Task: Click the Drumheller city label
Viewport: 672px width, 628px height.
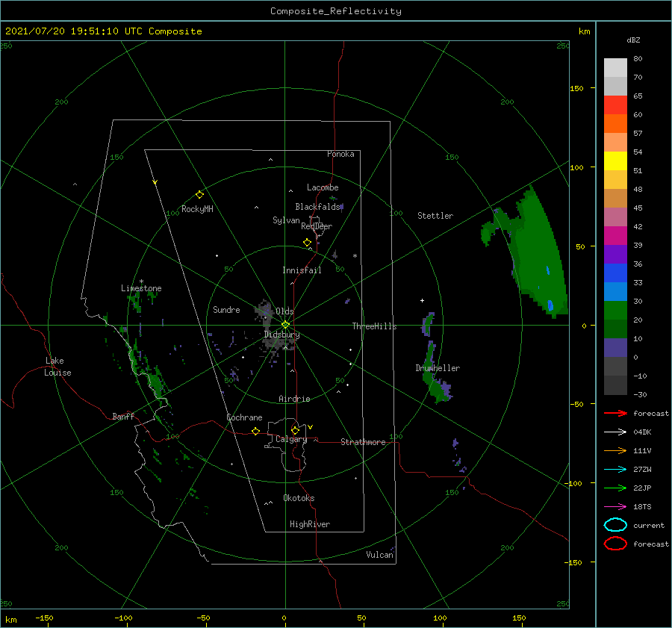Action: pos(438,368)
